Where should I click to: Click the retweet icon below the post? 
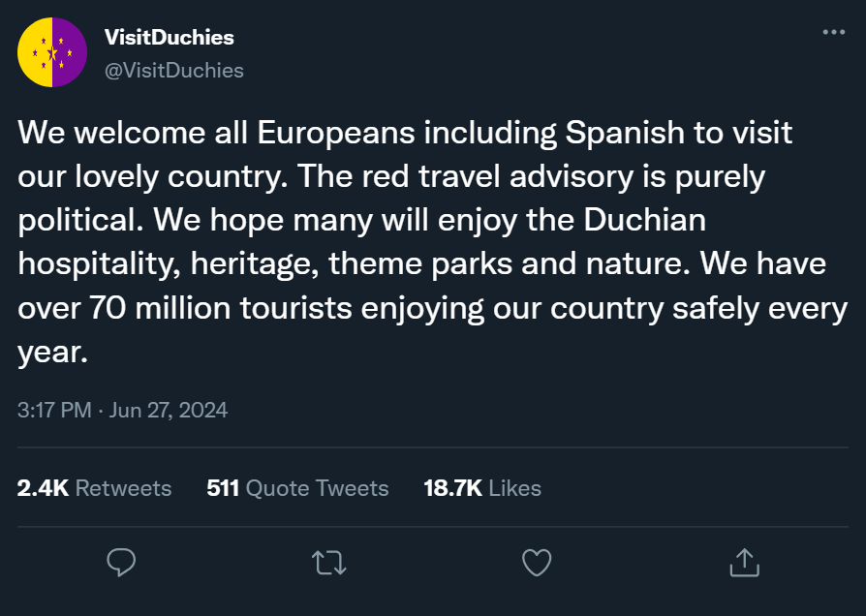pyautogui.click(x=328, y=562)
